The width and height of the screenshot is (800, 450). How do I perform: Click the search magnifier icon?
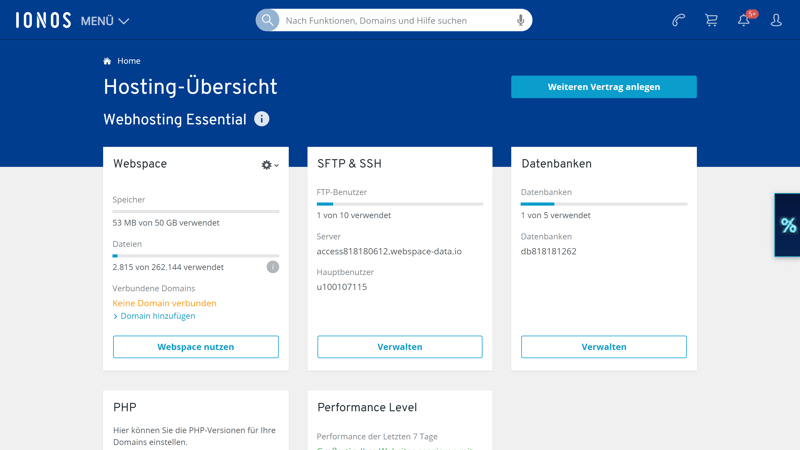268,20
